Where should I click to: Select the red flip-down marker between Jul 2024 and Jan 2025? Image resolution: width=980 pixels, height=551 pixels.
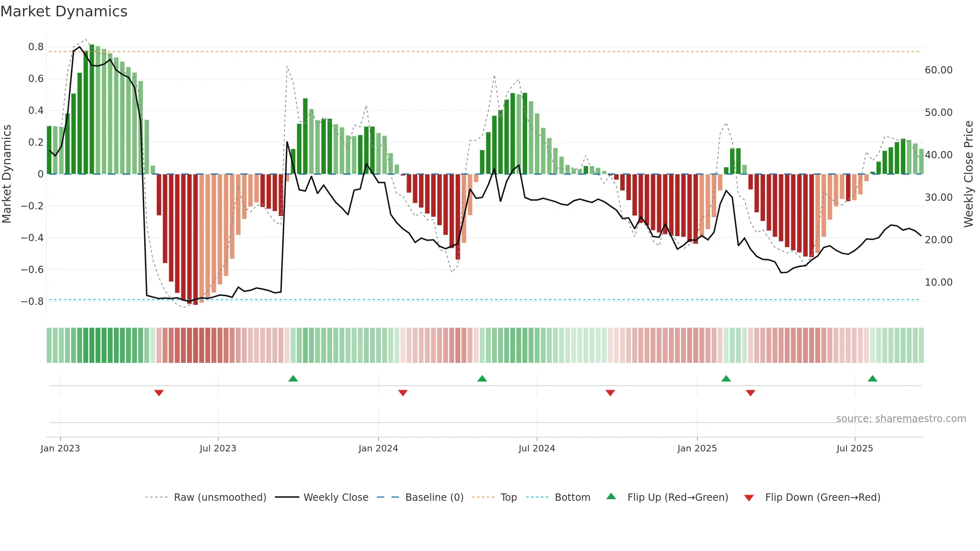pos(610,393)
